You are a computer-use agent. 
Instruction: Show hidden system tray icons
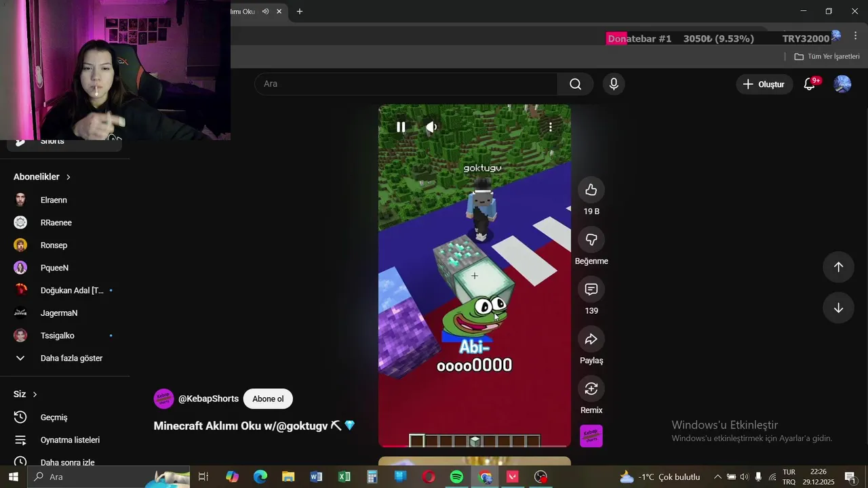[717, 476]
